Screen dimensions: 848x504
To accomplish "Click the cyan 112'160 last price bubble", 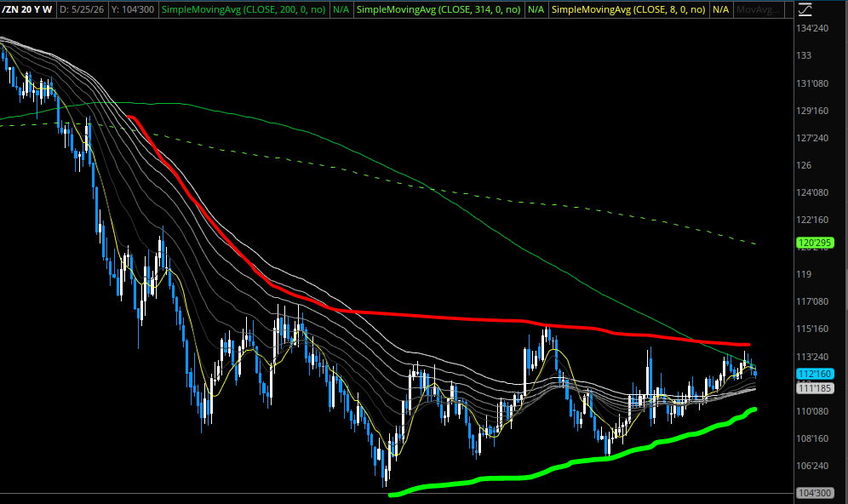I will [815, 374].
